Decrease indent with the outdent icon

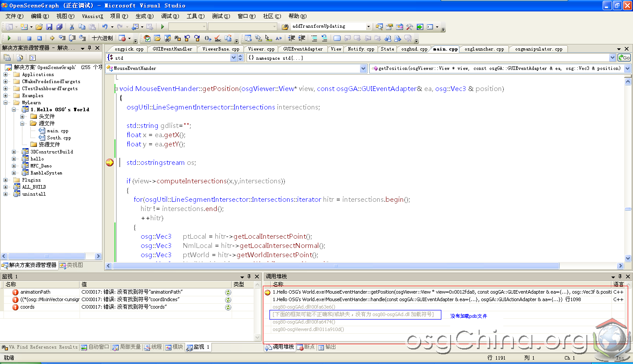(x=291, y=38)
